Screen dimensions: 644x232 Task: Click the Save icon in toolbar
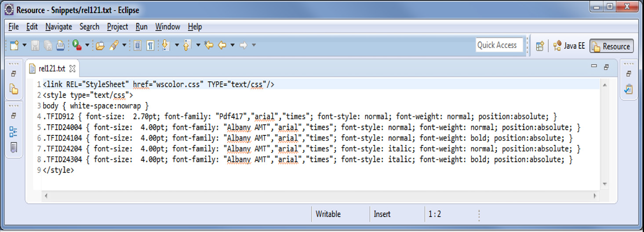tap(35, 45)
